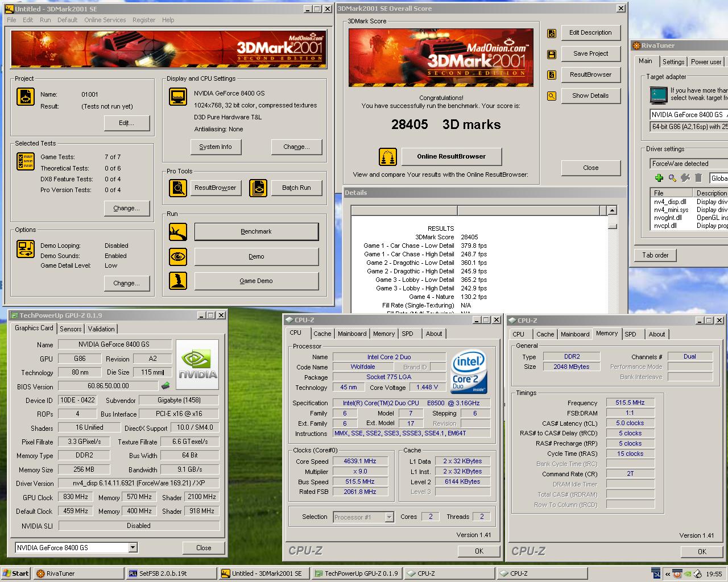Open the Online Services menu
728x582 pixels.
click(105, 20)
